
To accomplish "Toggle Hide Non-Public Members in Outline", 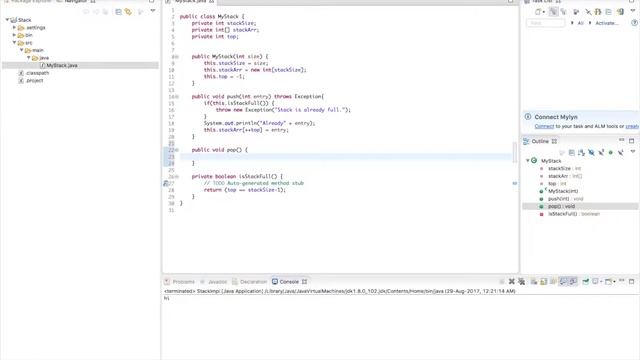I will (611, 153).
